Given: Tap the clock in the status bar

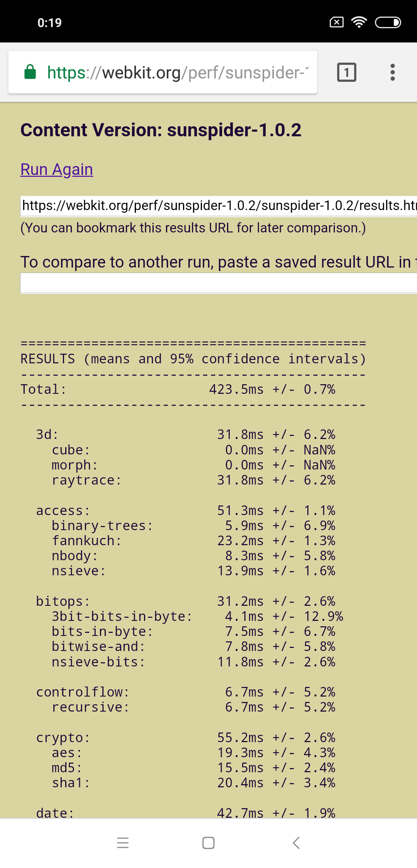Looking at the screenshot, I should [49, 23].
